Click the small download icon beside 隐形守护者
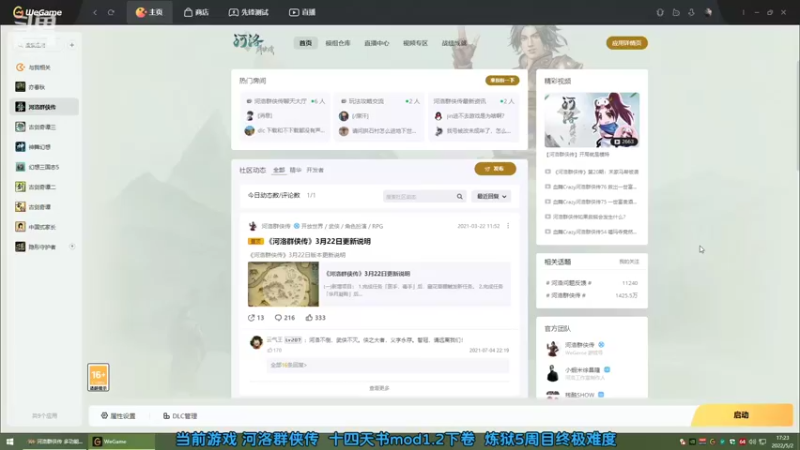This screenshot has height=450, width=800. (72, 246)
